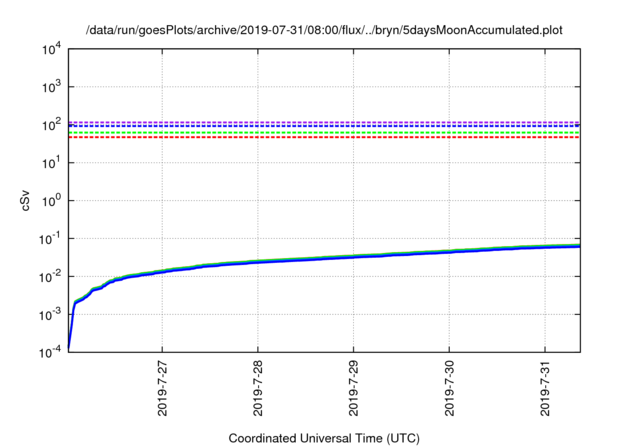Click the Coordinated Universal Time (UTC) label

(x=324, y=438)
